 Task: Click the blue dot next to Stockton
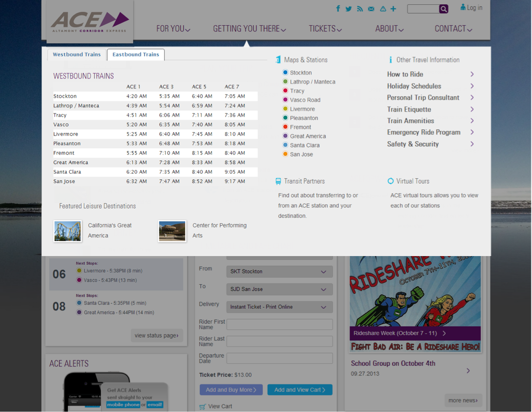[285, 72]
